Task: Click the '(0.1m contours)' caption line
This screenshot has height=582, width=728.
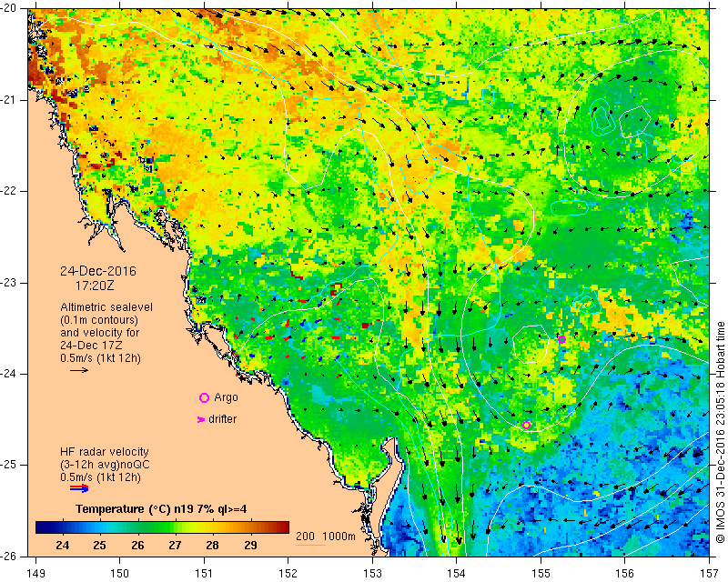Action: [99, 320]
